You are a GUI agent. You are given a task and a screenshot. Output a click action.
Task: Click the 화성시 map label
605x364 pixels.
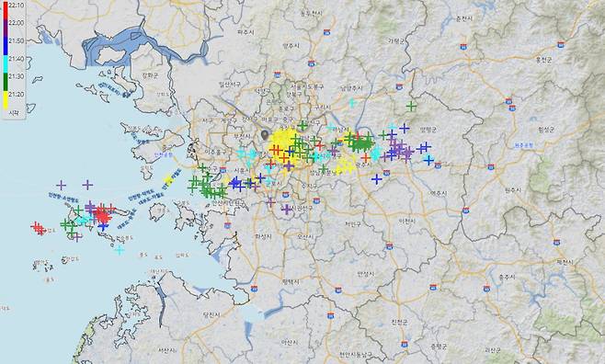point(263,236)
